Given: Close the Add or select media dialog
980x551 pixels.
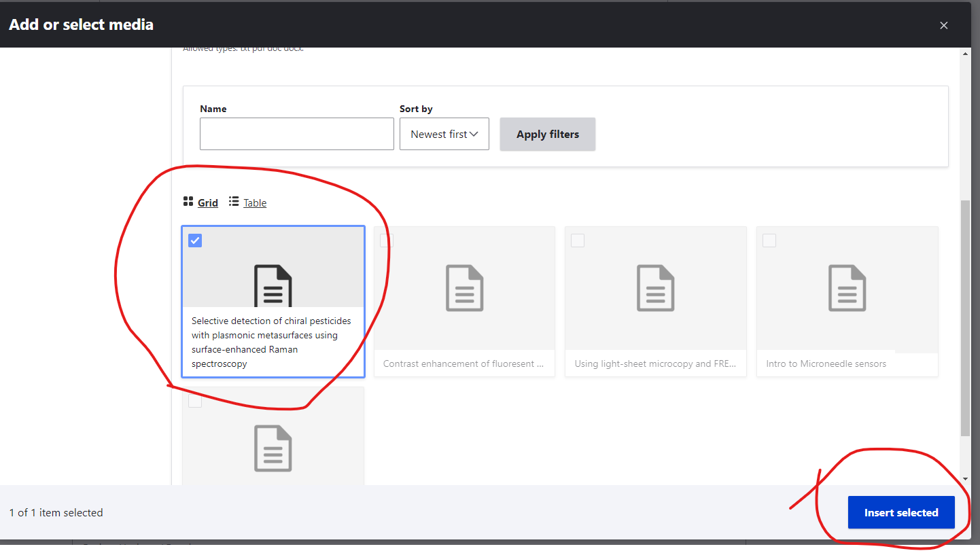Looking at the screenshot, I should (943, 25).
